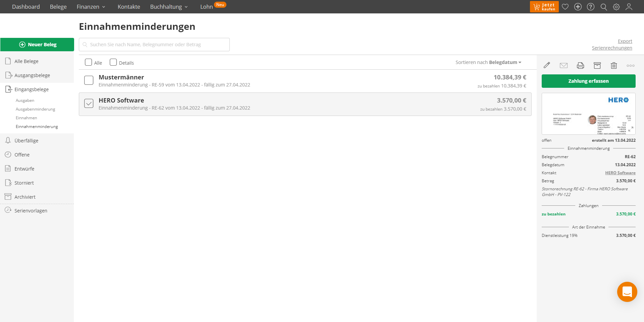Click the Storniert document icon
The image size is (644, 322).
point(8,183)
